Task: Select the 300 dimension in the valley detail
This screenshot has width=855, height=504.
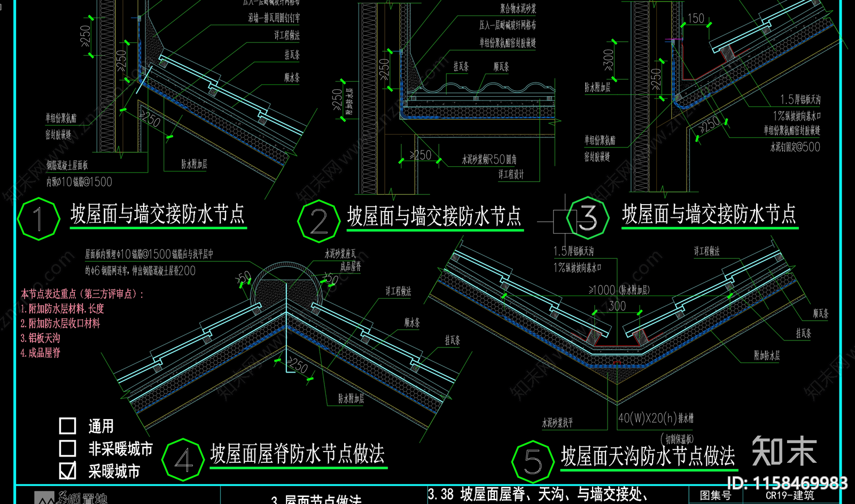Action: click(617, 306)
